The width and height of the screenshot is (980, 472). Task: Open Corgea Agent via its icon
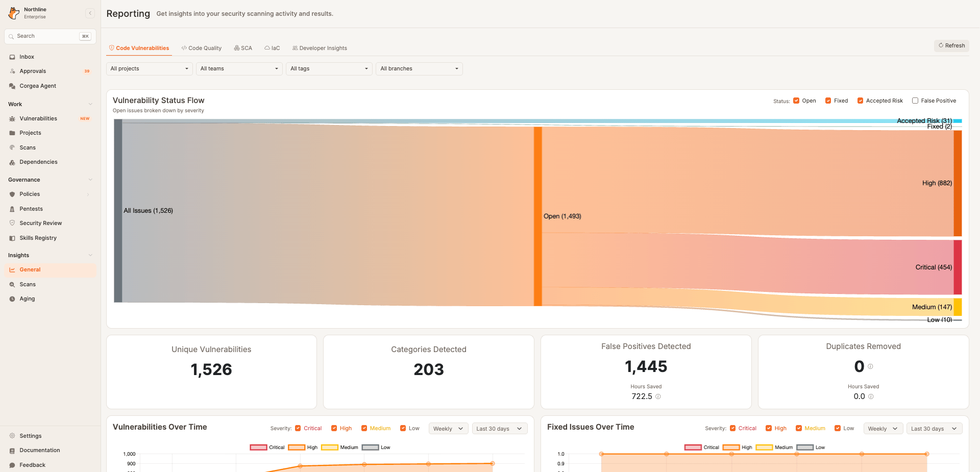[x=12, y=86]
